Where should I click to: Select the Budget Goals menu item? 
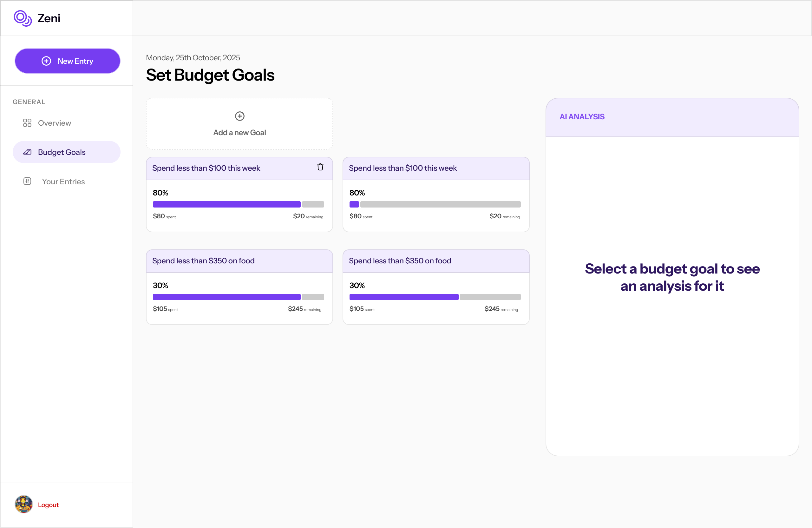(62, 152)
